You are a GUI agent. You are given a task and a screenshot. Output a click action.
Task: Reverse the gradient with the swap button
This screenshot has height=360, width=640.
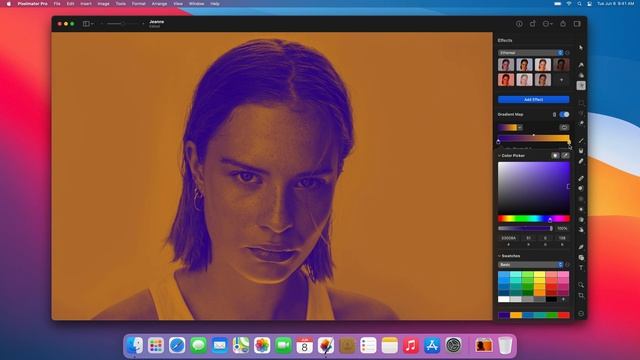564,128
